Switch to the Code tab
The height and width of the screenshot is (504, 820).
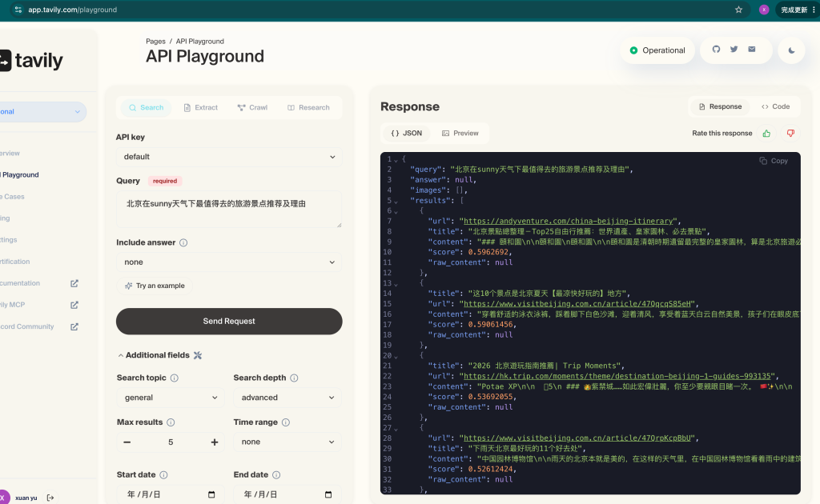(x=775, y=106)
